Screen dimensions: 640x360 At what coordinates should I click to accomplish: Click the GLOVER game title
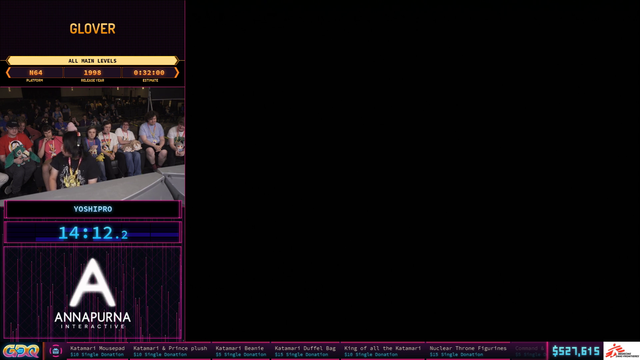(x=93, y=29)
